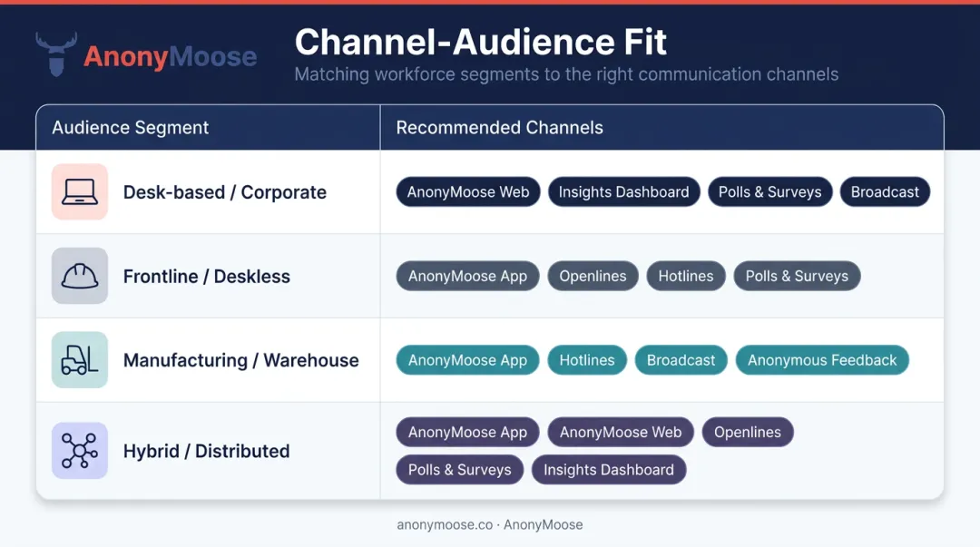Screen dimensions: 980x547
Task: Choose Hotlines pill in Frontline / Deskless row
Action: 686,276
